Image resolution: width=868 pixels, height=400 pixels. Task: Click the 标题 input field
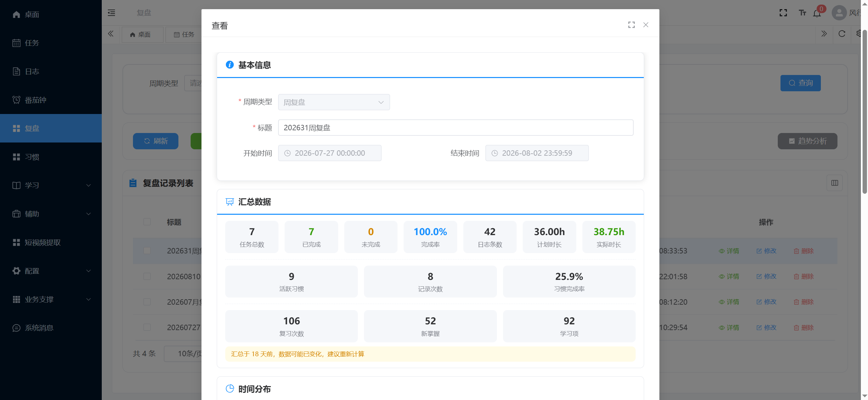click(x=456, y=128)
